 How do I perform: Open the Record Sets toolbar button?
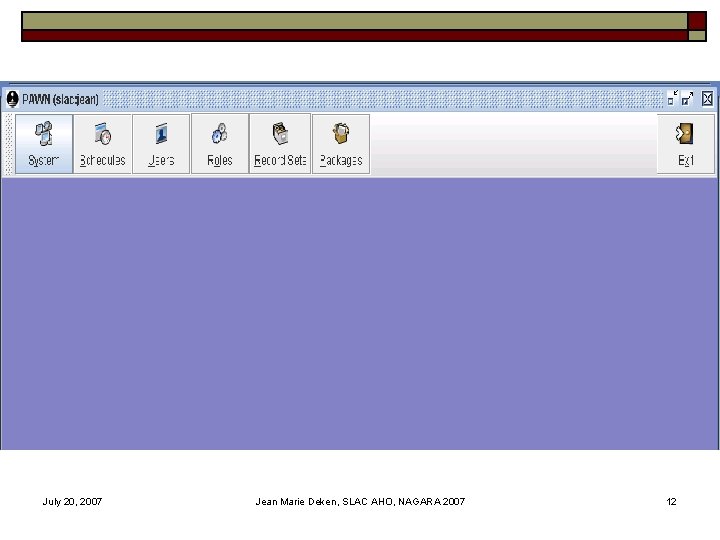coord(280,144)
